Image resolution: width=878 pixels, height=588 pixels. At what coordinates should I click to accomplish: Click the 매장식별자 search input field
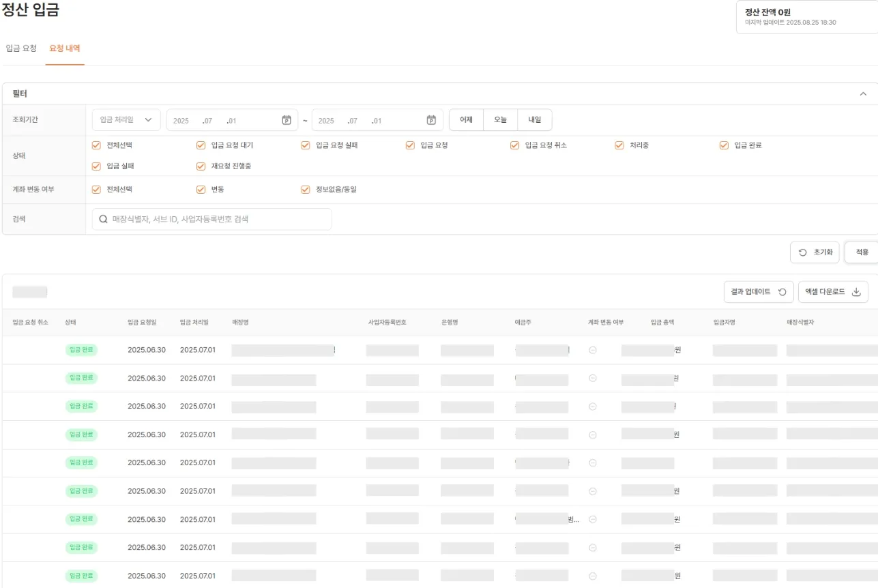pos(218,219)
